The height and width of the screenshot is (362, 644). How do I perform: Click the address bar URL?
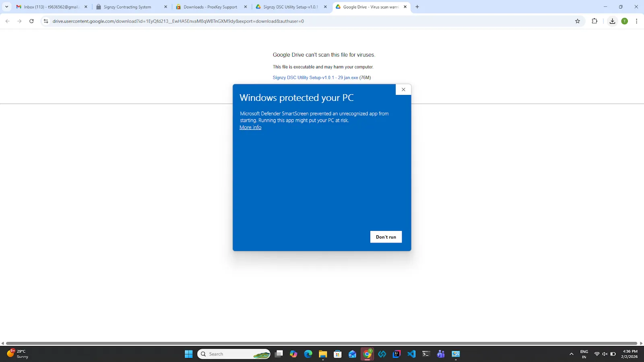click(x=178, y=21)
